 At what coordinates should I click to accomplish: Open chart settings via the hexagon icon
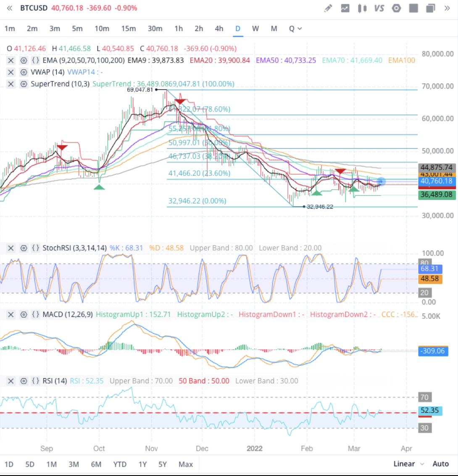(396, 8)
